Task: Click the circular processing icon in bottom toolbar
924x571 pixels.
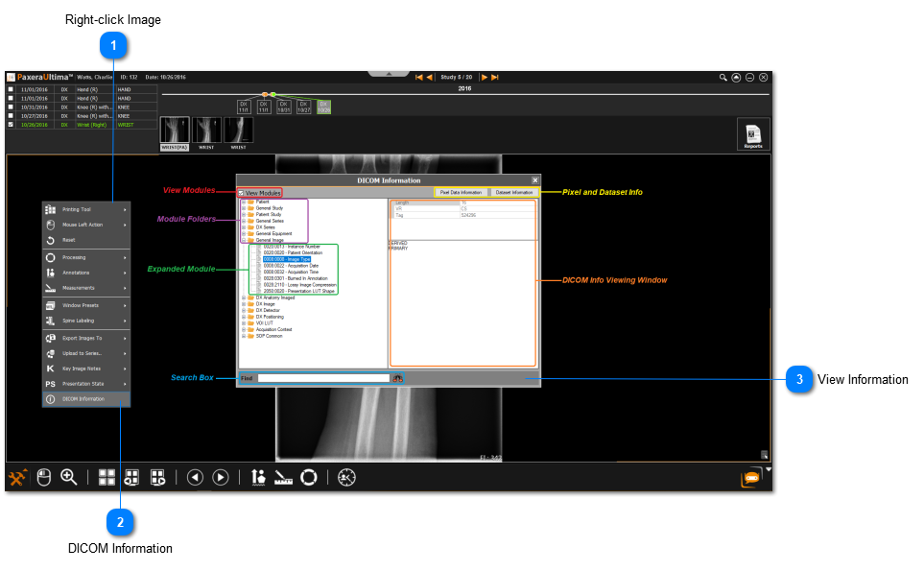Action: [309, 477]
